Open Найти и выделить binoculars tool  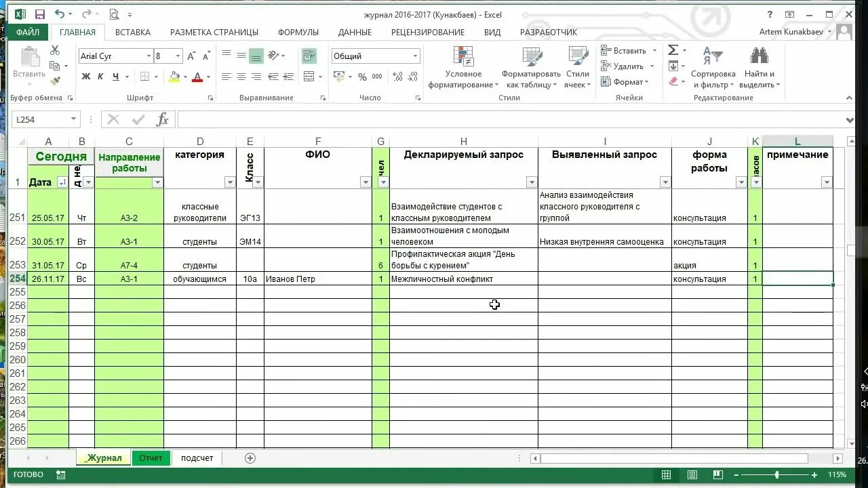click(x=759, y=68)
